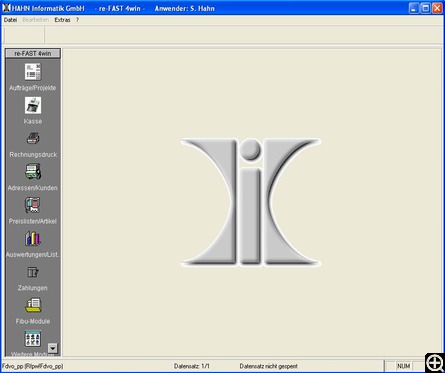Click the Preislisten/Artikel label
This screenshot has width=445, height=373.
tap(33, 221)
